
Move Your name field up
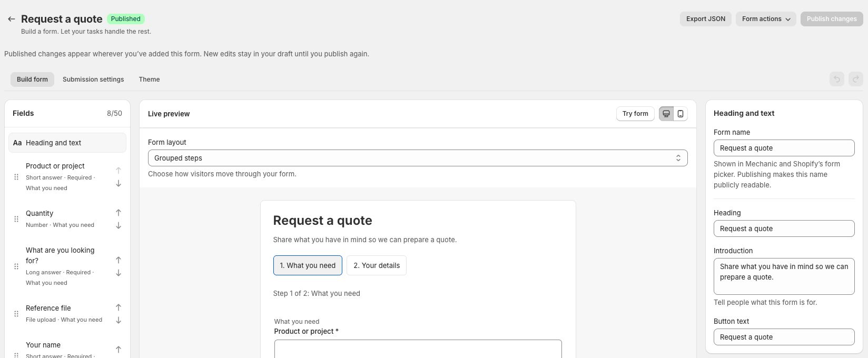119,350
